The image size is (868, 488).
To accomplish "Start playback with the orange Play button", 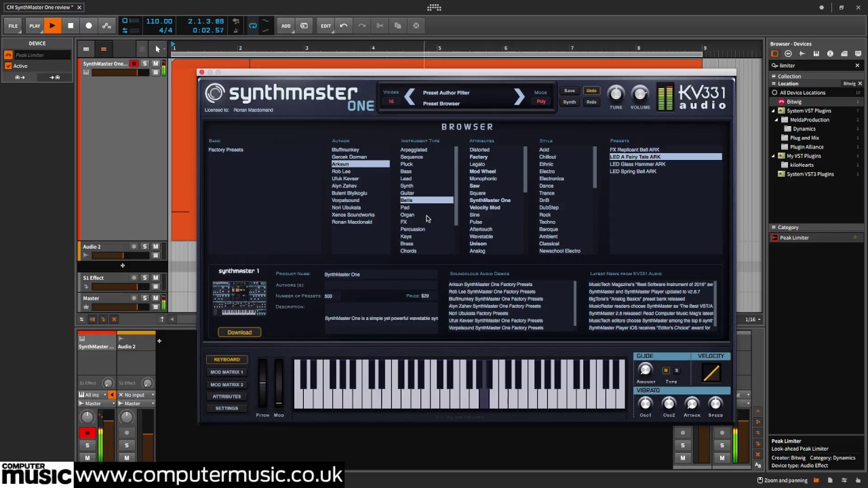I will point(52,26).
